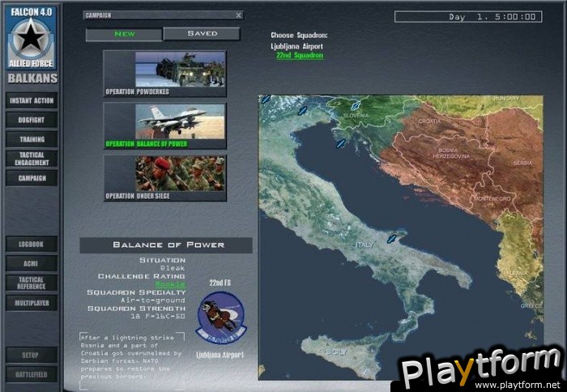Viewport: 567px width, 392px height.
Task: Open the Setup screen
Action: pyautogui.click(x=32, y=355)
